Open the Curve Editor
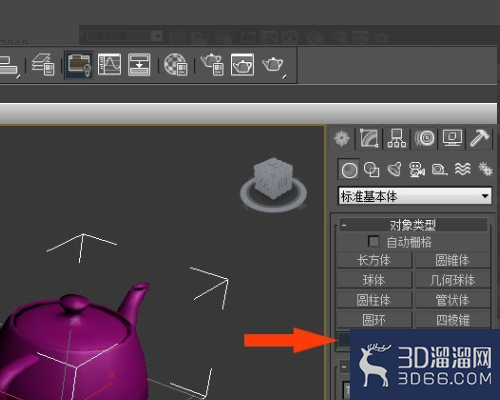500x400 pixels. [x=109, y=65]
